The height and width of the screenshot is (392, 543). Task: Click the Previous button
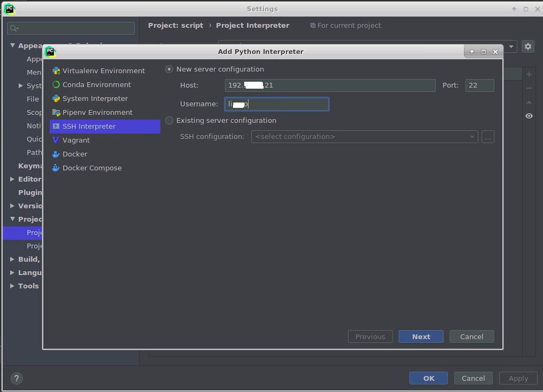coord(370,336)
